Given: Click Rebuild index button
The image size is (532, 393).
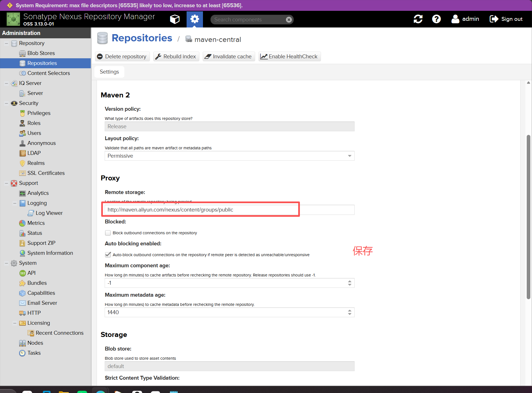Looking at the screenshot, I should coord(176,57).
